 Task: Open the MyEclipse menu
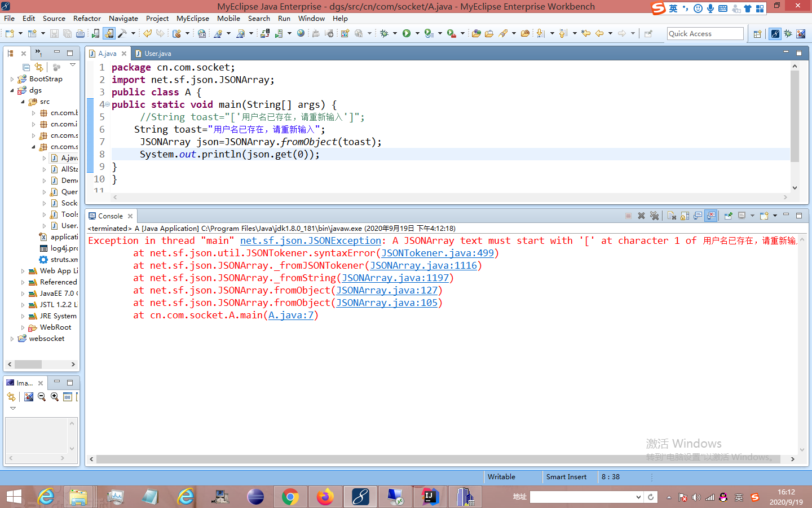192,18
